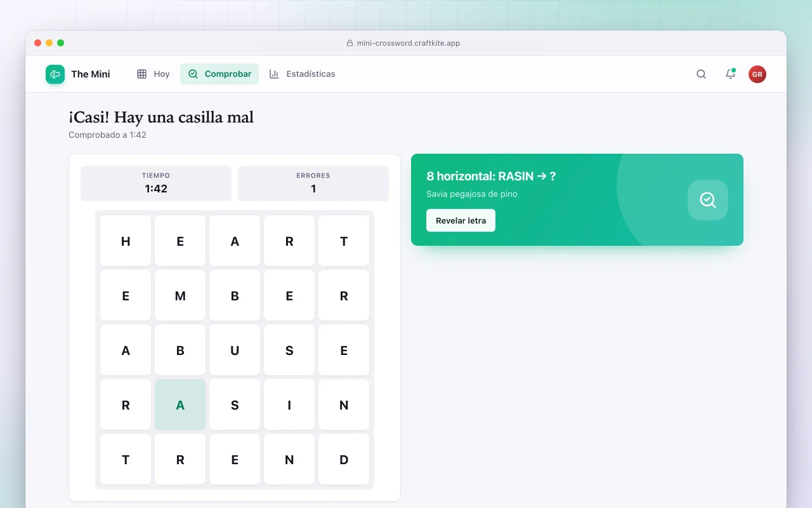Select the U cell in the grid center

click(235, 350)
